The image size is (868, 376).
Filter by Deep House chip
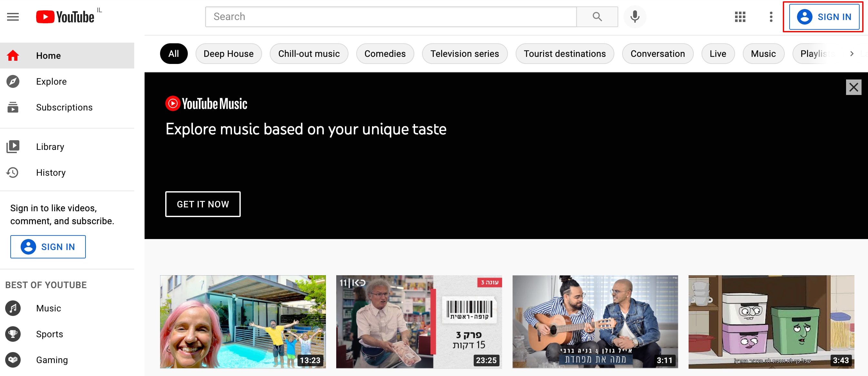pos(228,54)
